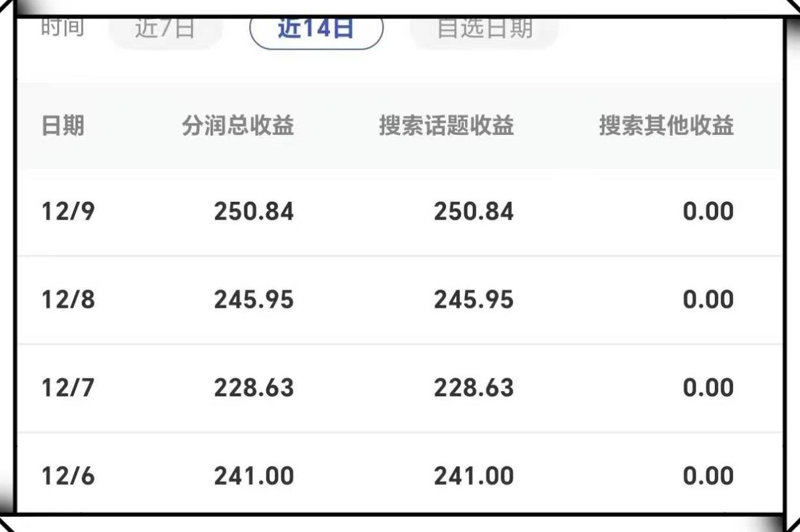Switch to the 近14日 filter
This screenshot has width=800, height=532.
pos(316,30)
